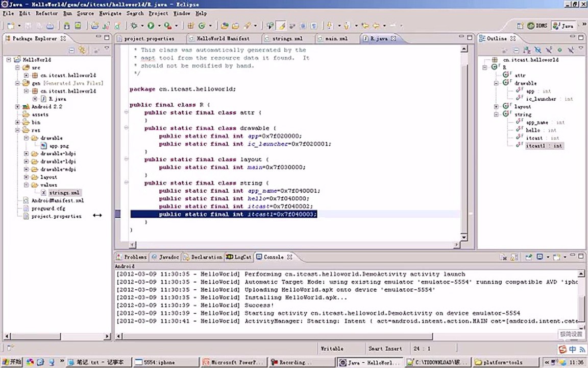Viewport: 588px width, 368px height.
Task: Click the Clear Console icon
Action: tap(503, 257)
